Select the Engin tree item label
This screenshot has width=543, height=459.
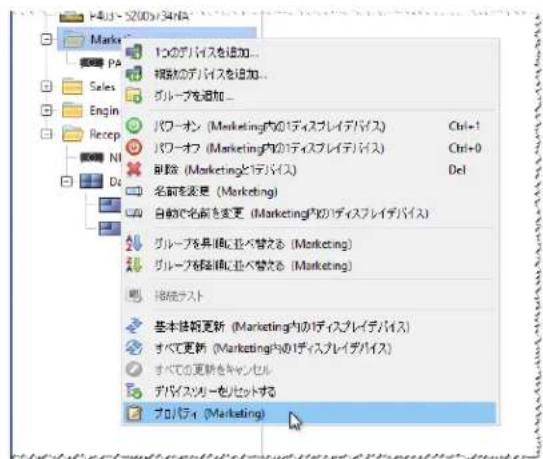tap(104, 111)
